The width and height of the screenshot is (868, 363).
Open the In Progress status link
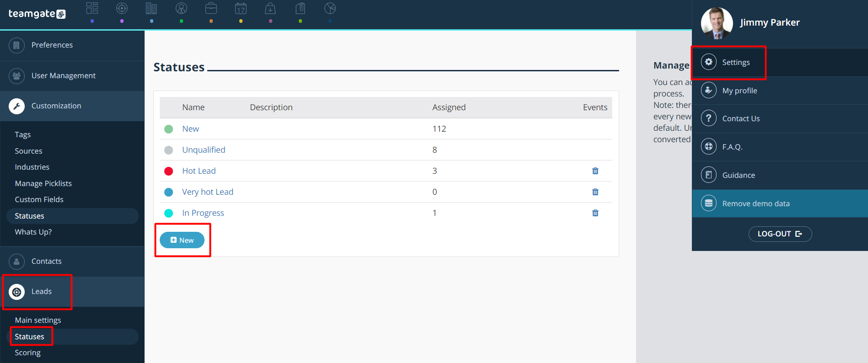[203, 213]
